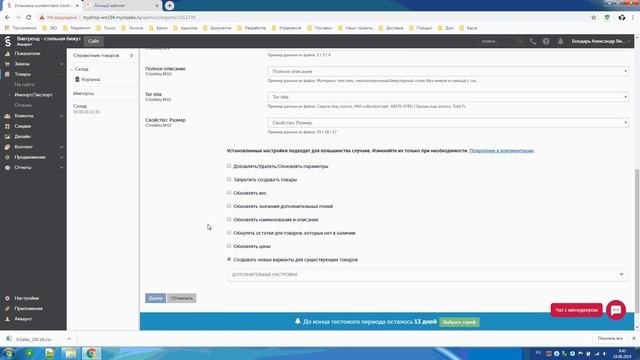Toggle Добавлять/Удалять/Обновлять параметры checkbox
640x360 pixels.
tap(229, 166)
